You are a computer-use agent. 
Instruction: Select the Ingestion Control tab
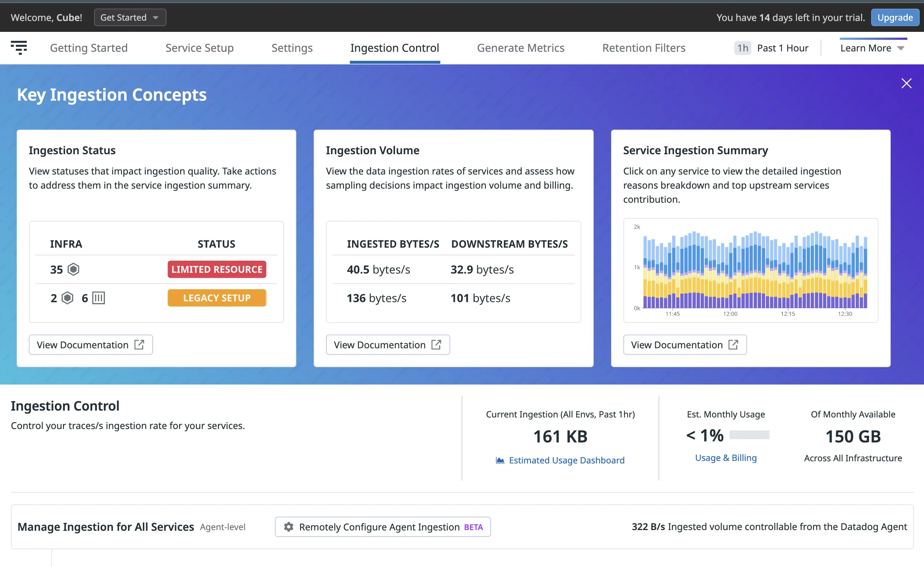pos(394,48)
